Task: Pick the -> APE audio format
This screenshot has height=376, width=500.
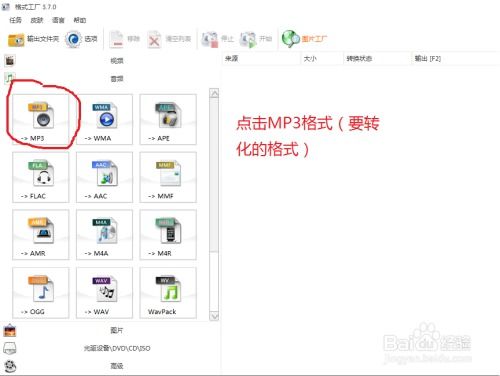Action: click(168, 119)
